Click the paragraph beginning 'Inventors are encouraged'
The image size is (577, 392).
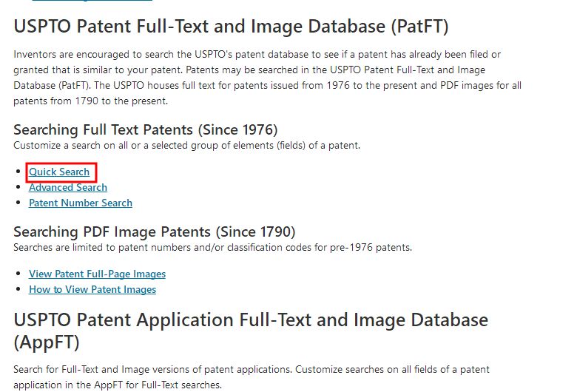click(x=268, y=78)
